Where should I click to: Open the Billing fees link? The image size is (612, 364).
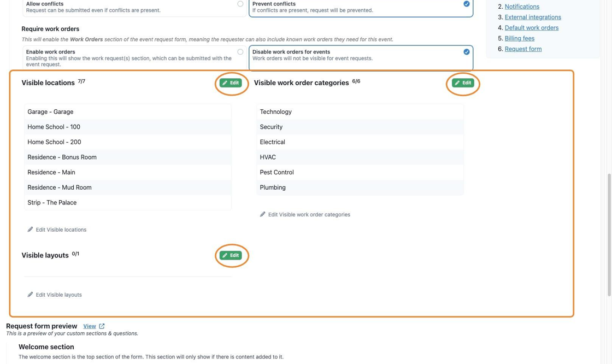(x=520, y=38)
